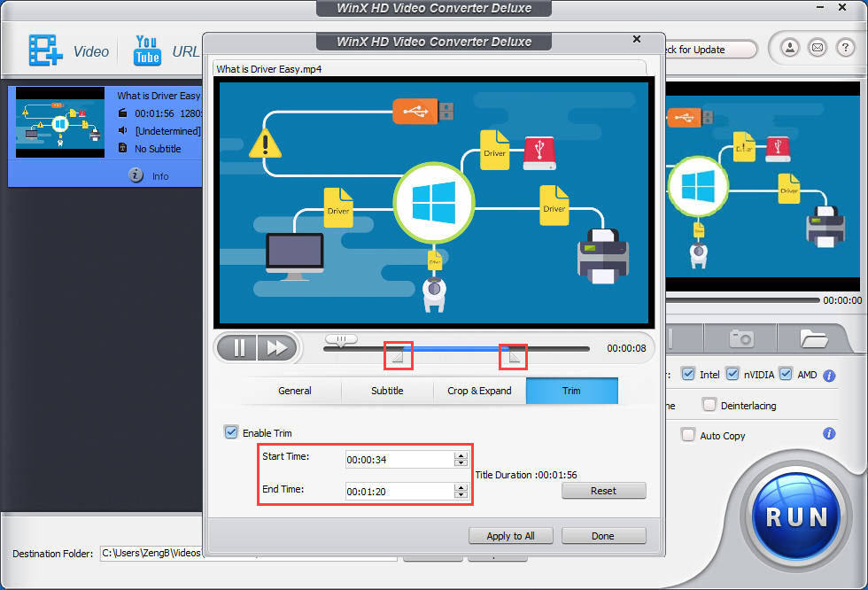Pause the preview playback
868x590 pixels.
point(238,347)
